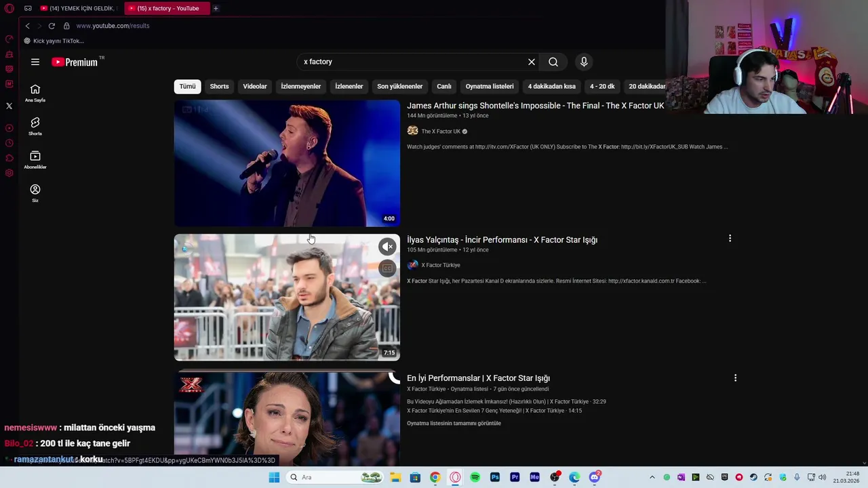
Task: Filter results by 4 - 20 dk
Action: 602,86
